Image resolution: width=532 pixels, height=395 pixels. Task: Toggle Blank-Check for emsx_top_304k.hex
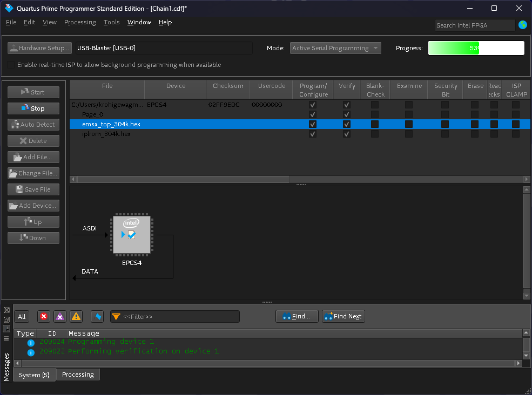(x=375, y=124)
